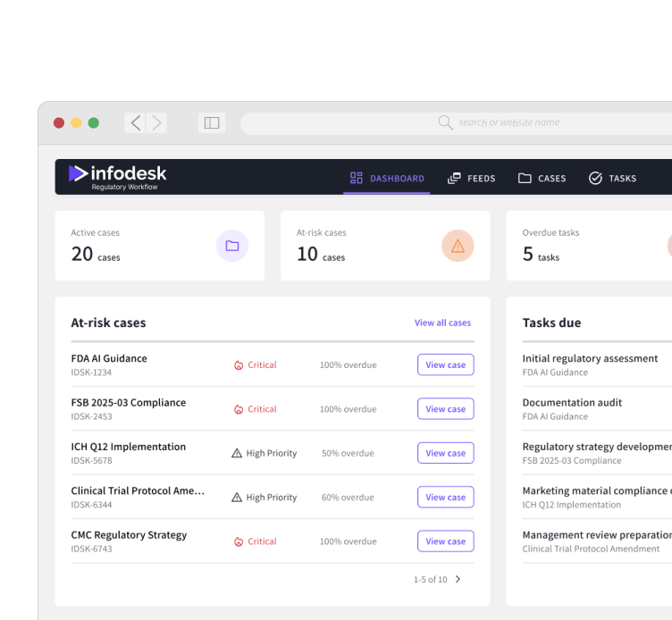Screen dimensions: 672x620
Task: Open the Initial regulatory assessment task
Action: click(x=590, y=358)
